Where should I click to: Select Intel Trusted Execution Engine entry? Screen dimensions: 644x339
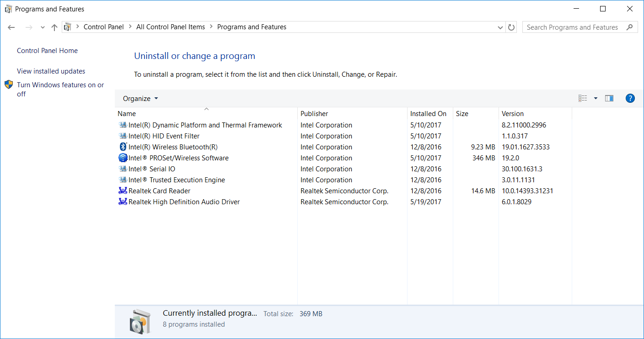[177, 180]
